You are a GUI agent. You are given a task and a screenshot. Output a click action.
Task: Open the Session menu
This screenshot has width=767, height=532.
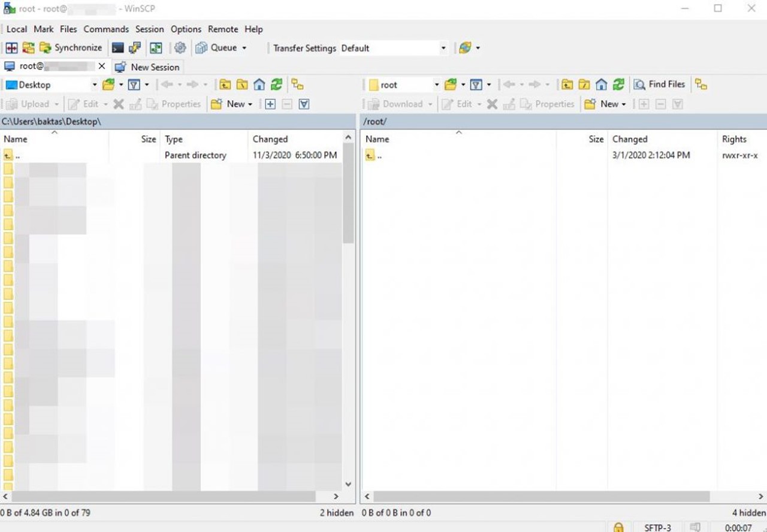point(149,29)
